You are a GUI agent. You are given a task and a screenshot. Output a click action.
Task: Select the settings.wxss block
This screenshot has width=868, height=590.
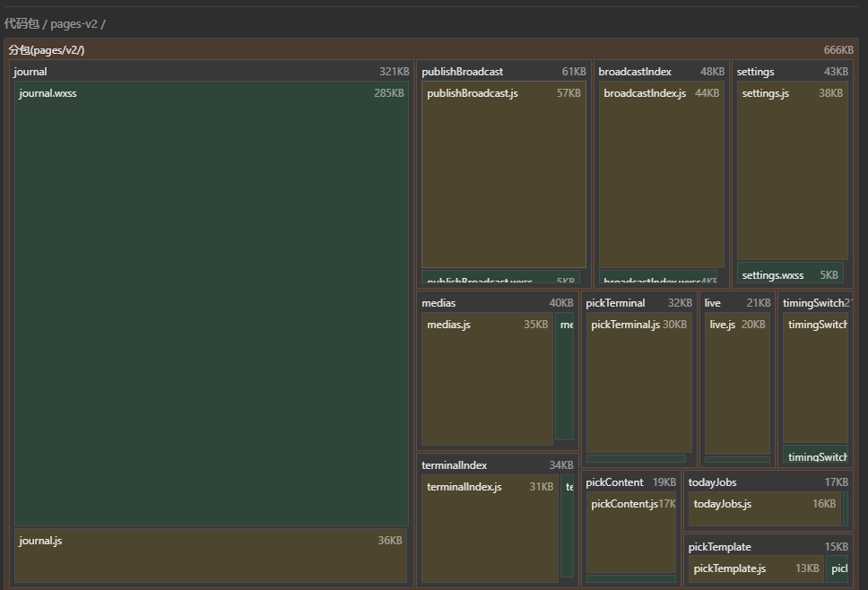pos(790,273)
